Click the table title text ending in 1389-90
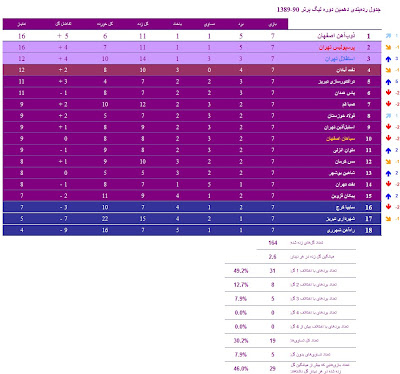Viewport: 400px width, 374px height. point(328,9)
